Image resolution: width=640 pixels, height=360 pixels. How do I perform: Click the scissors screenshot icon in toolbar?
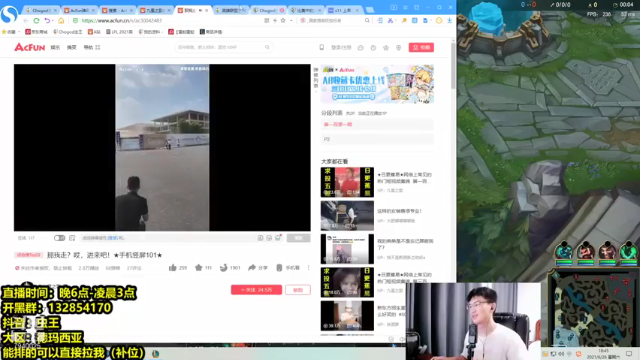point(390,20)
